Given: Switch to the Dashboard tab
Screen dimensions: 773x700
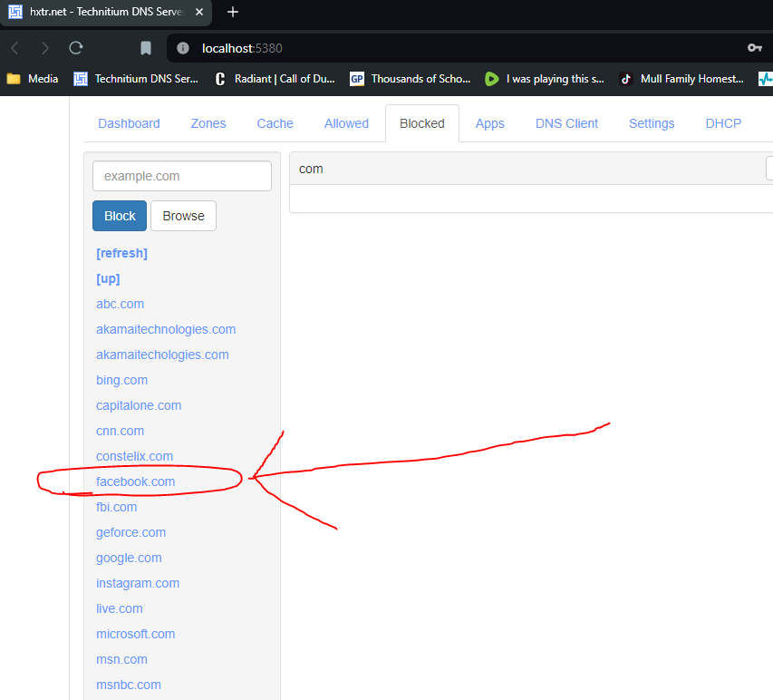Looking at the screenshot, I should (129, 123).
